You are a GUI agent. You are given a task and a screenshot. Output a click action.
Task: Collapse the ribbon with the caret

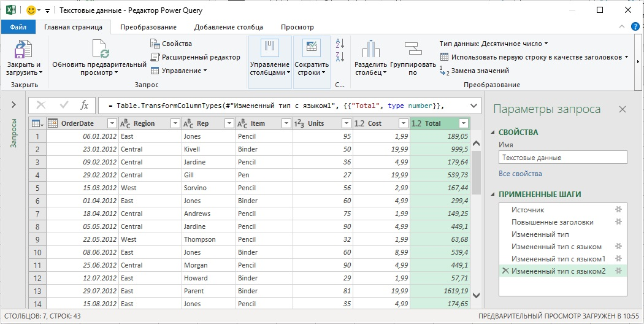(621, 27)
